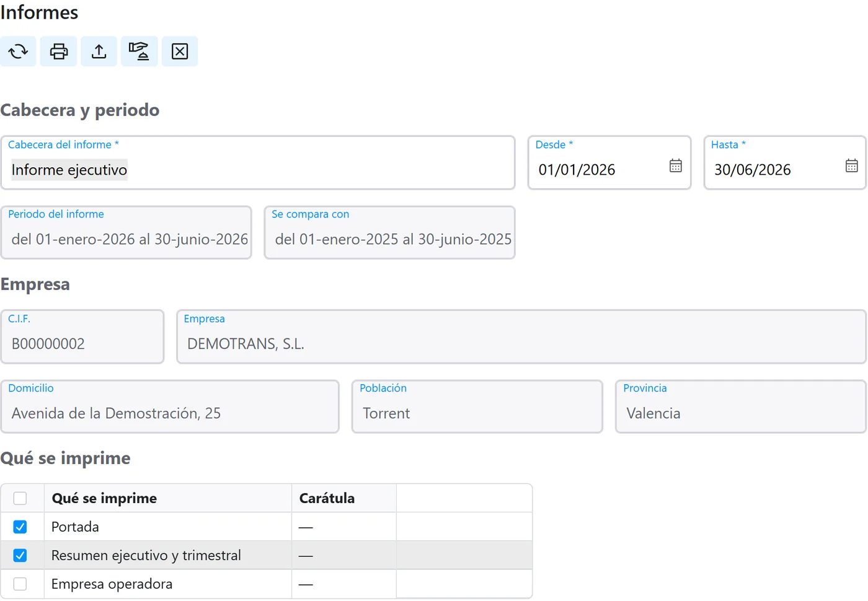Select the 'Resumen ejecutivo y trimestral' row label
This screenshot has height=601, width=868.
click(146, 555)
